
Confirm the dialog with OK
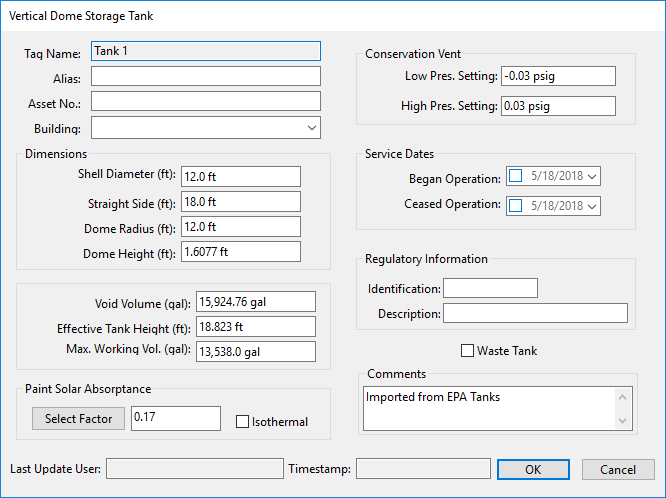[533, 470]
